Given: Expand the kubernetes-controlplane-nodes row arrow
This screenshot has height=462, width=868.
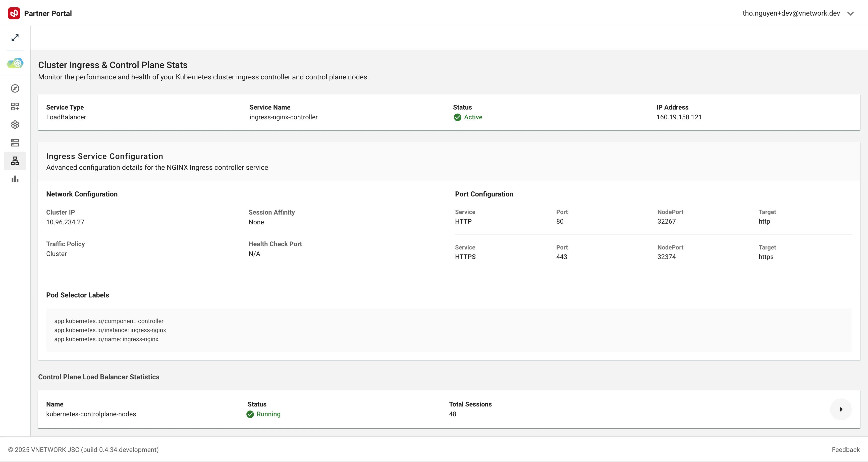Looking at the screenshot, I should click(841, 409).
